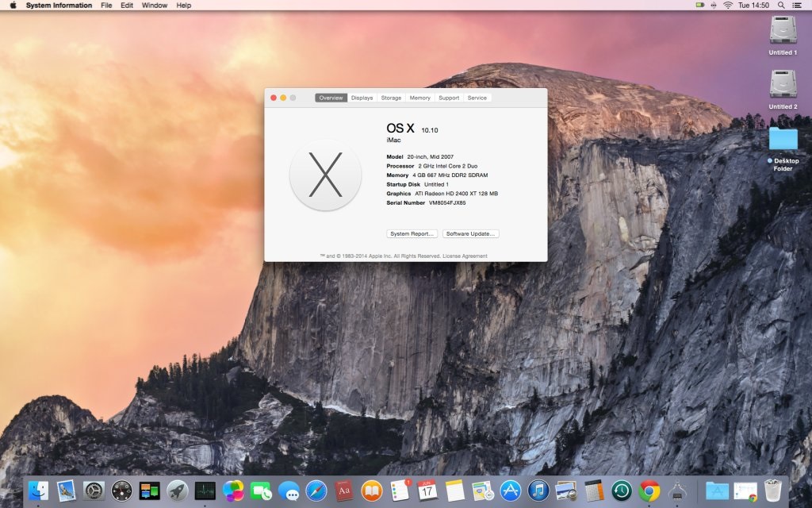
Task: Launch Calculator icon in Dock
Action: [x=594, y=491]
